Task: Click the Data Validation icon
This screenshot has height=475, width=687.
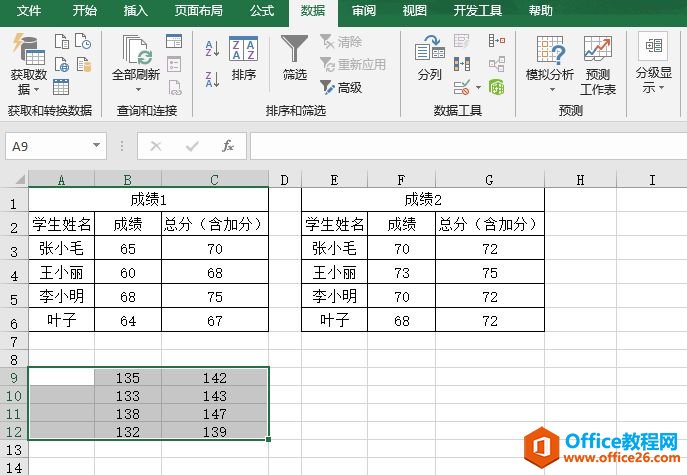Action: pos(462,87)
